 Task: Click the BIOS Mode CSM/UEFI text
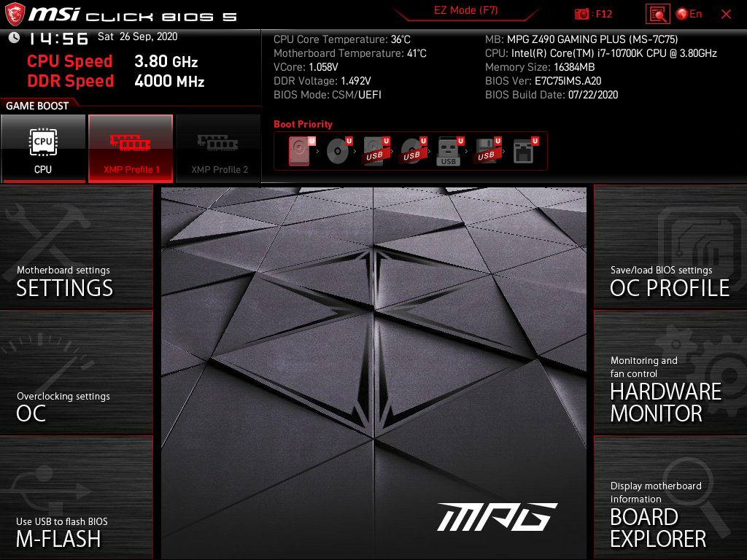click(x=328, y=95)
